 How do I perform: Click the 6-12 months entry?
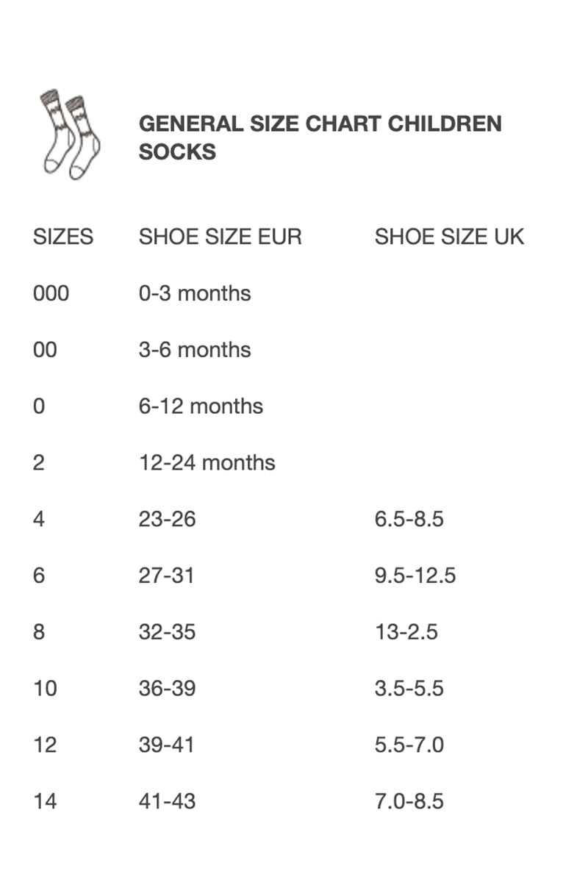[x=201, y=406]
